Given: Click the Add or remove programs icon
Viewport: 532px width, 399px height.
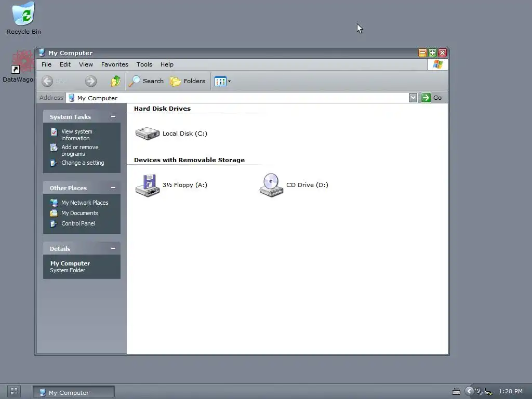Looking at the screenshot, I should click(x=54, y=147).
